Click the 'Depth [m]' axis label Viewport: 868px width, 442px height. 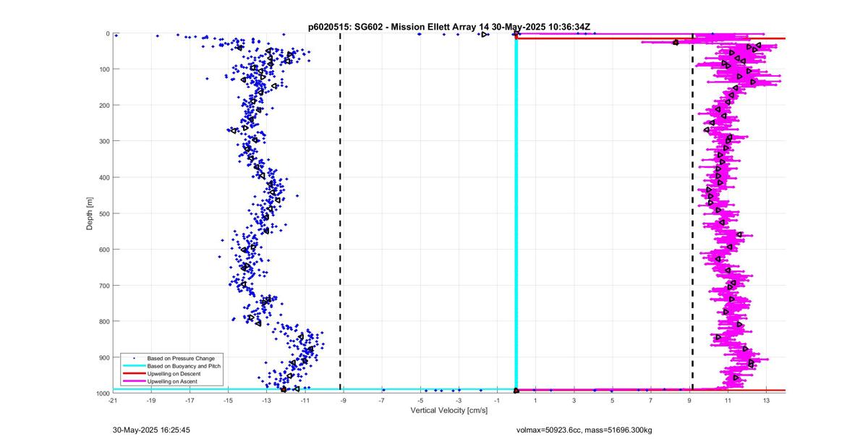point(90,213)
